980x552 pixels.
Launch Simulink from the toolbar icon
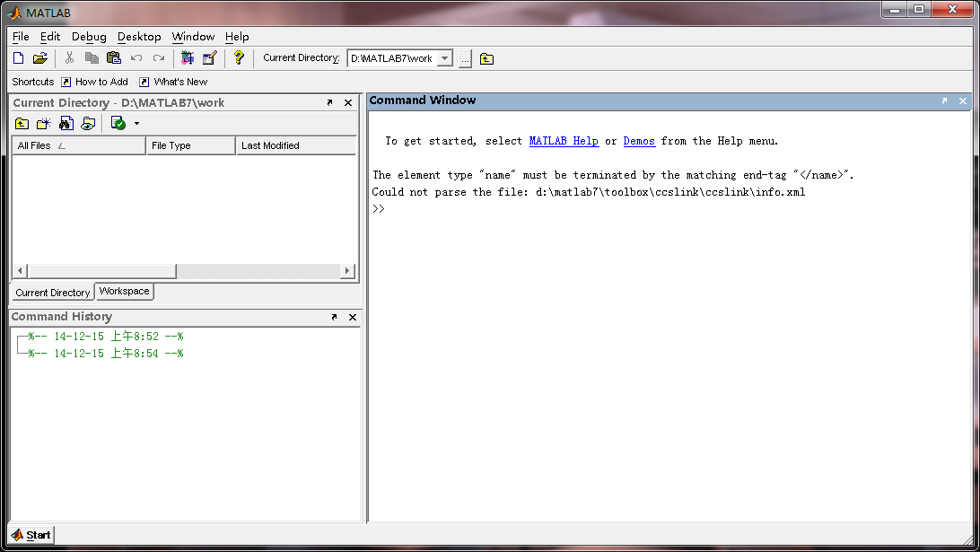pos(187,58)
